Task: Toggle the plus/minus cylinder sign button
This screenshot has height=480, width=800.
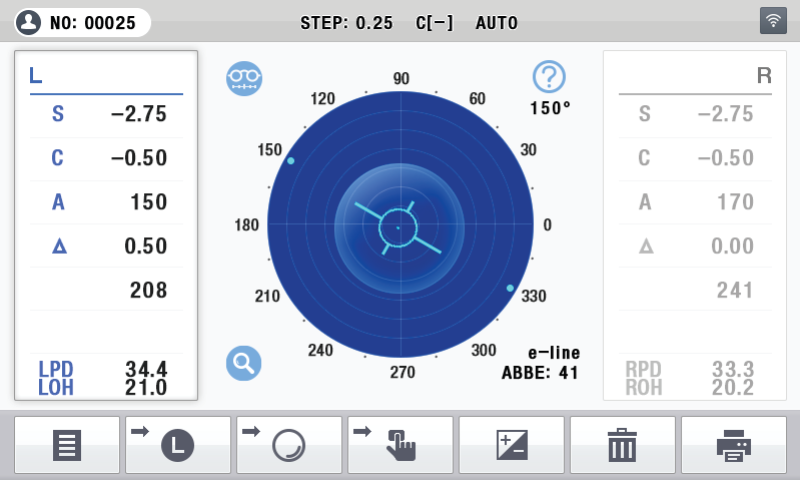Action: pos(511,445)
